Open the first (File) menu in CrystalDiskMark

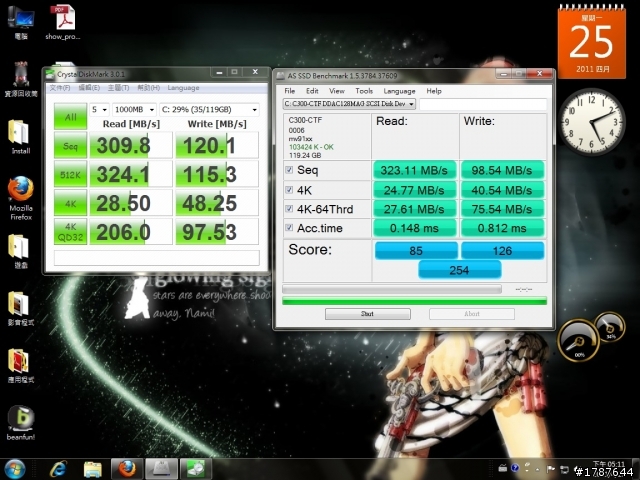tap(60, 88)
